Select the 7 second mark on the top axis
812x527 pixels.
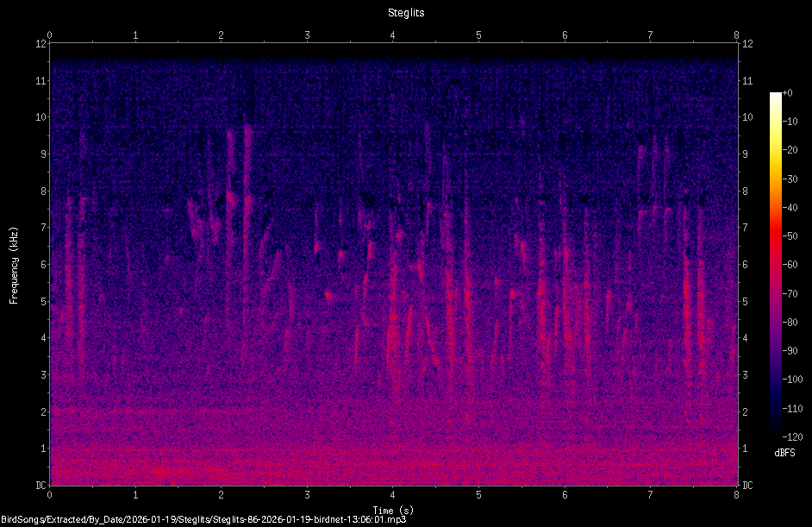point(651,35)
